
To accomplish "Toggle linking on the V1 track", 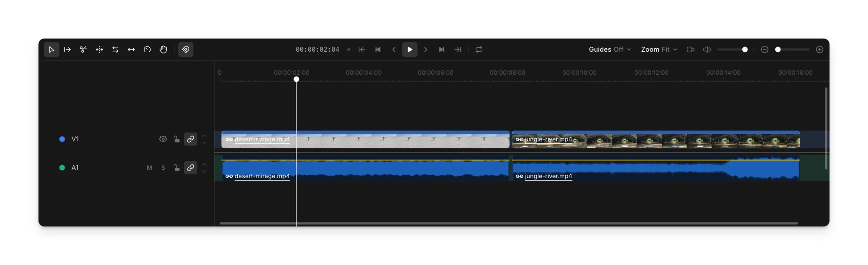I will pos(191,139).
